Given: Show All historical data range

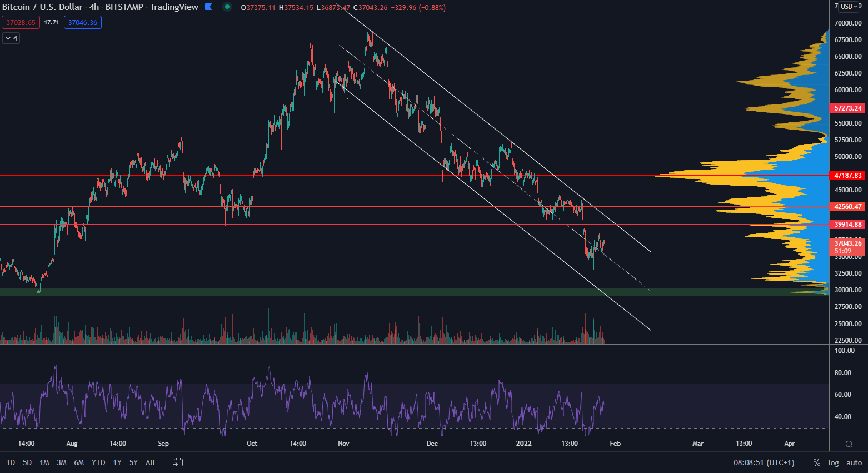Looking at the screenshot, I should tap(150, 462).
